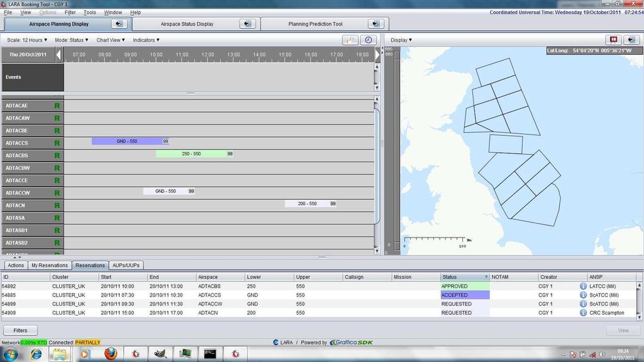Image resolution: width=644 pixels, height=362 pixels.
Task: Click the detach icon above the map
Action: [x=631, y=40]
